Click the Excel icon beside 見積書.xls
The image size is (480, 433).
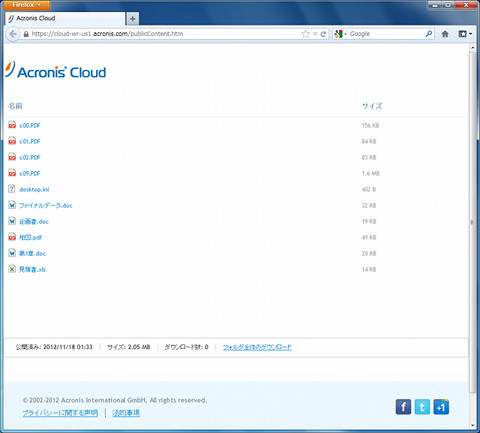tap(12, 269)
